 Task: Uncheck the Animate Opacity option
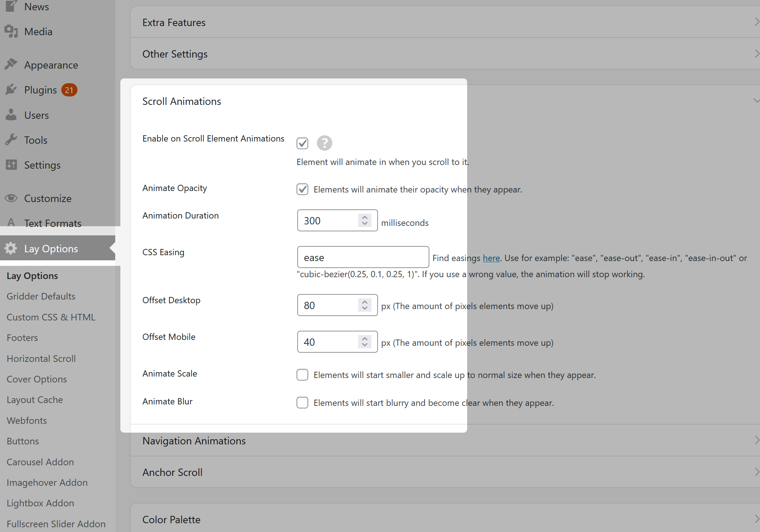(302, 189)
